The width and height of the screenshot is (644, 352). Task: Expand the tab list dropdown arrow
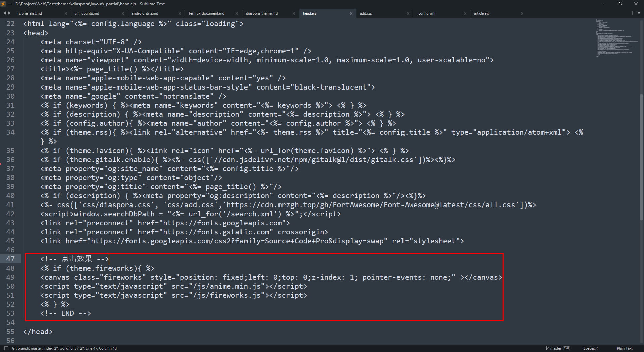[x=639, y=13]
